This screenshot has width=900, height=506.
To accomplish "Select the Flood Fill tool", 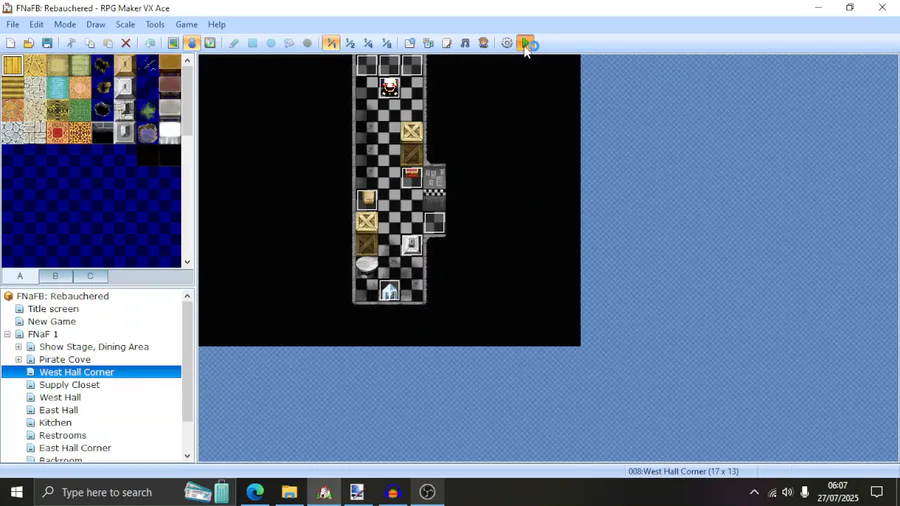I will 289,43.
